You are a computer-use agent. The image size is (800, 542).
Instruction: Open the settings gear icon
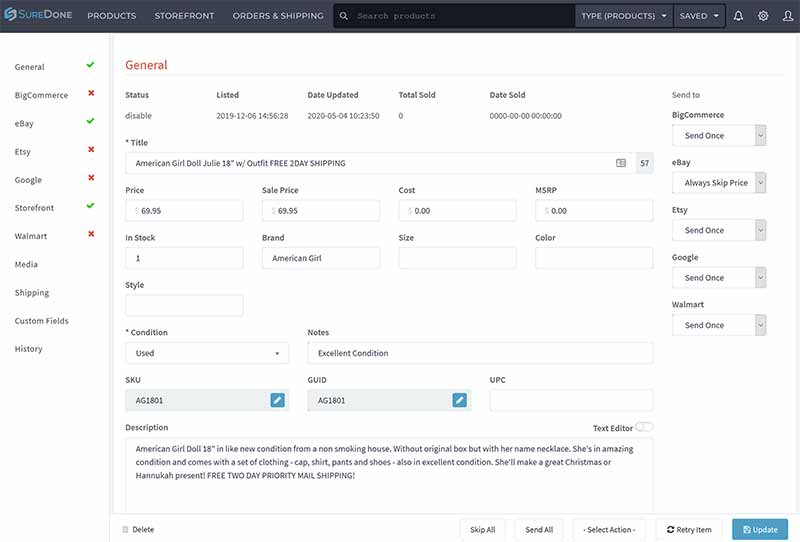763,16
